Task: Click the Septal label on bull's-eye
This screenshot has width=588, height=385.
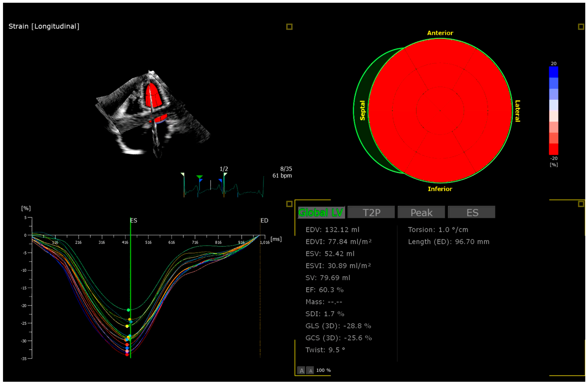Action: 362,110
